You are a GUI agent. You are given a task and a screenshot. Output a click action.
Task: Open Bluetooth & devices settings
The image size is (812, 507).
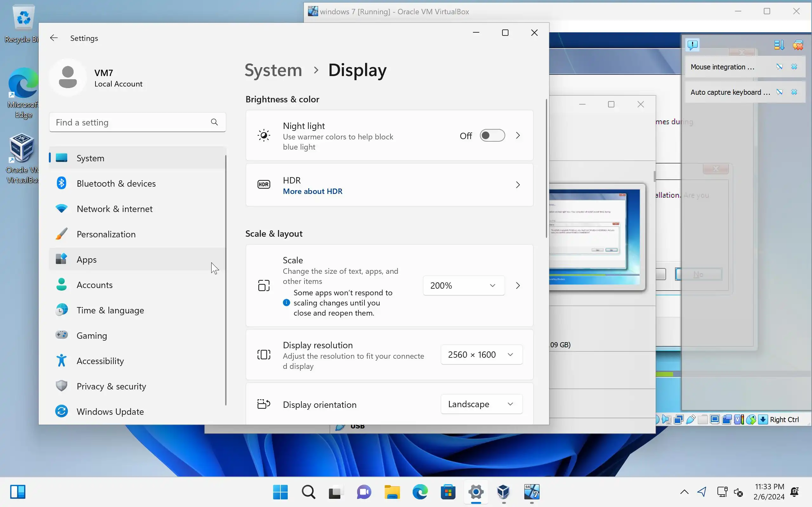click(116, 183)
